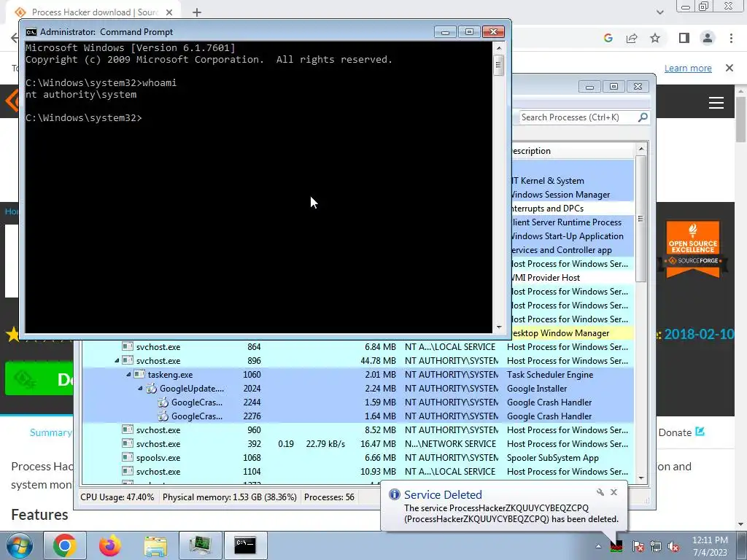Select the GoogleCrash row with PID 2276
Viewport: 747px width, 560px height.
pos(357,416)
